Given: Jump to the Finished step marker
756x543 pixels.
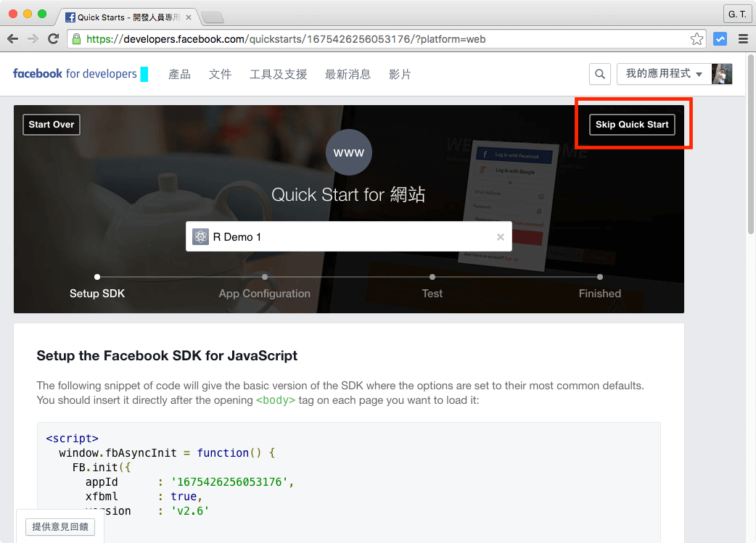Looking at the screenshot, I should [599, 277].
